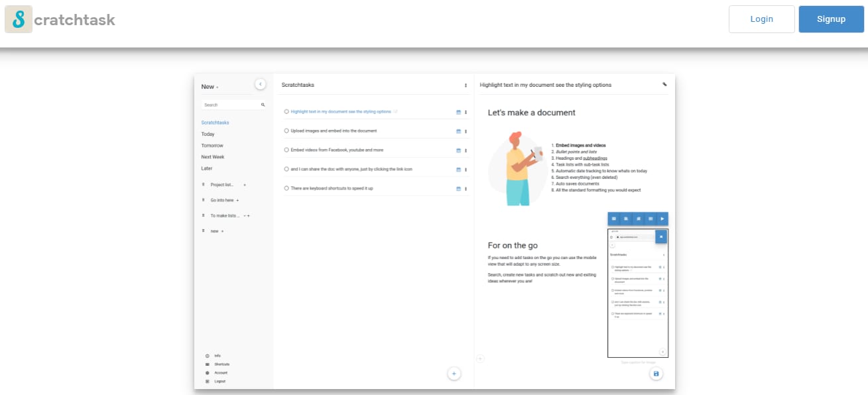Click the 'Let's make a document' heading

coord(532,113)
